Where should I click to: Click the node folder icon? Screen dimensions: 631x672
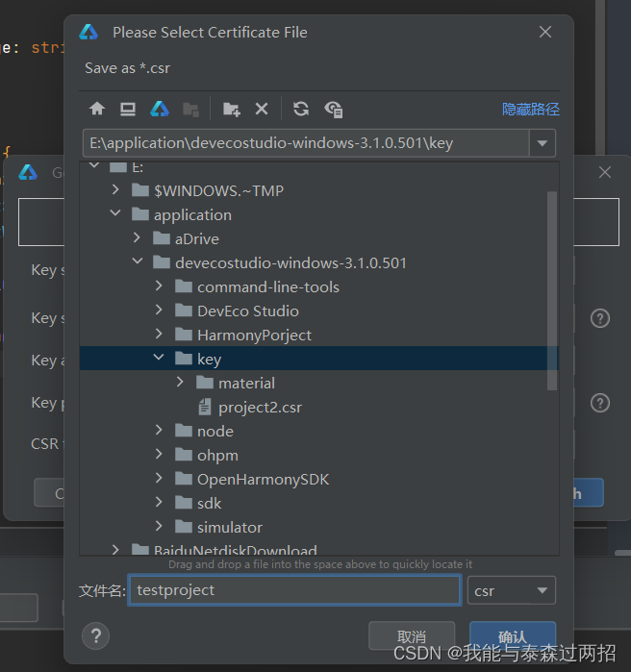tap(184, 430)
